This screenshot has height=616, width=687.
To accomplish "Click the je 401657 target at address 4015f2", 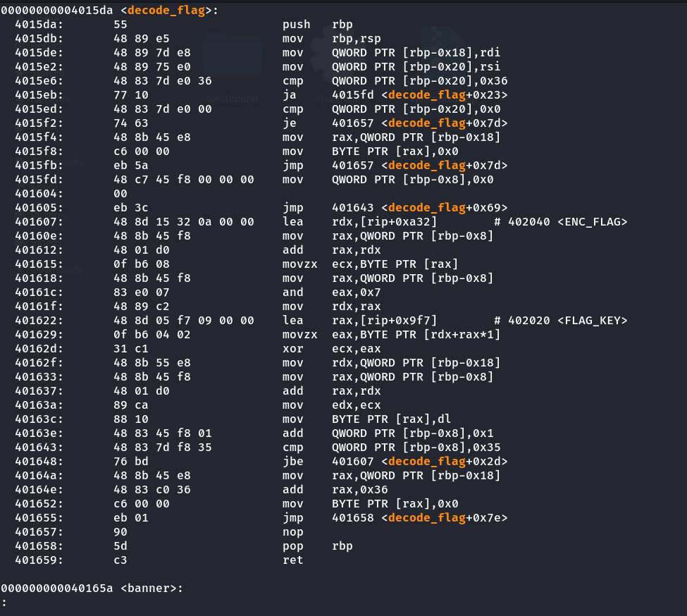I will coord(420,123).
